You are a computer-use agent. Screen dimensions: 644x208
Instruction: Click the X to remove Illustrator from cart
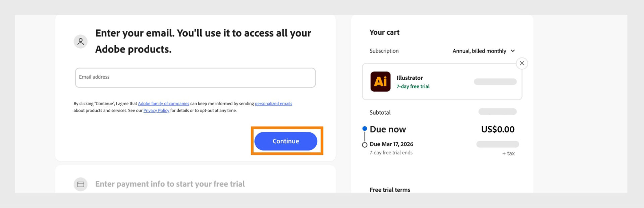pos(522,63)
